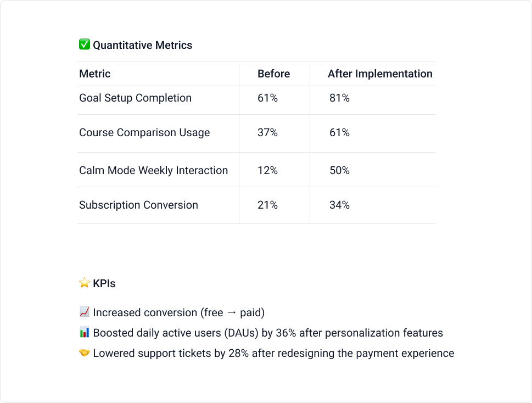
Task: Click the 37% before value
Action: (x=267, y=133)
